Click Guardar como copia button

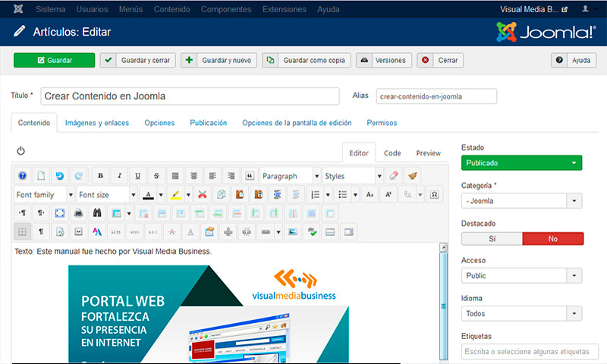[307, 60]
